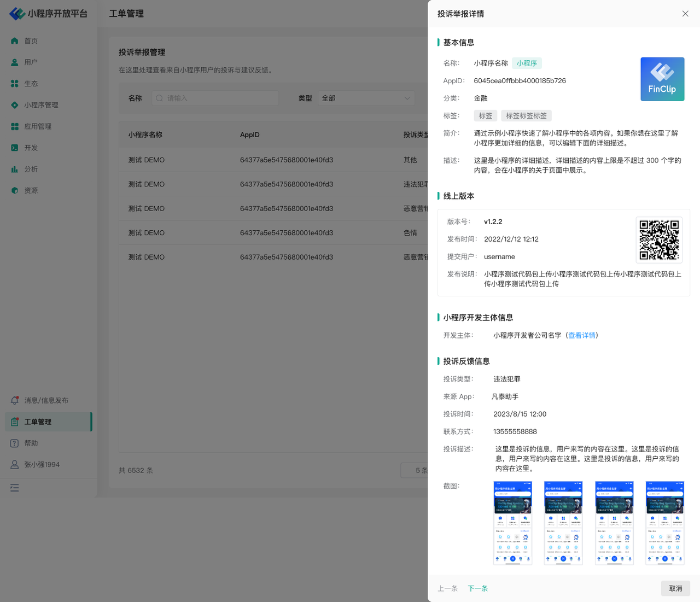The image size is (700, 602).
Task: Click the 分析 bar chart icon
Action: (x=15, y=169)
